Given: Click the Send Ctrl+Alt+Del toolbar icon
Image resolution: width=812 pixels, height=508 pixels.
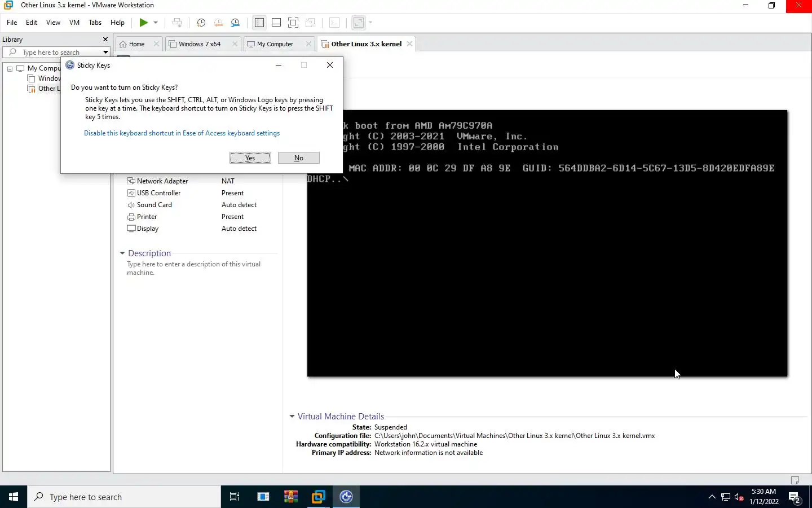Looking at the screenshot, I should [177, 23].
